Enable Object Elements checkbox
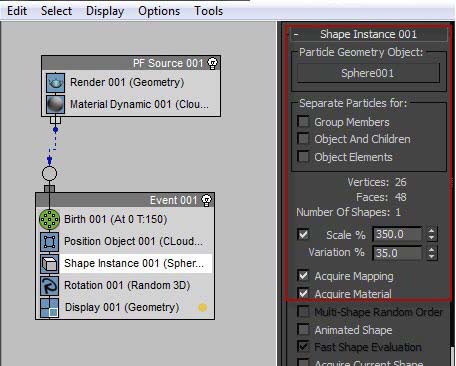Viewport: 456px width, 366px height. pyautogui.click(x=303, y=156)
